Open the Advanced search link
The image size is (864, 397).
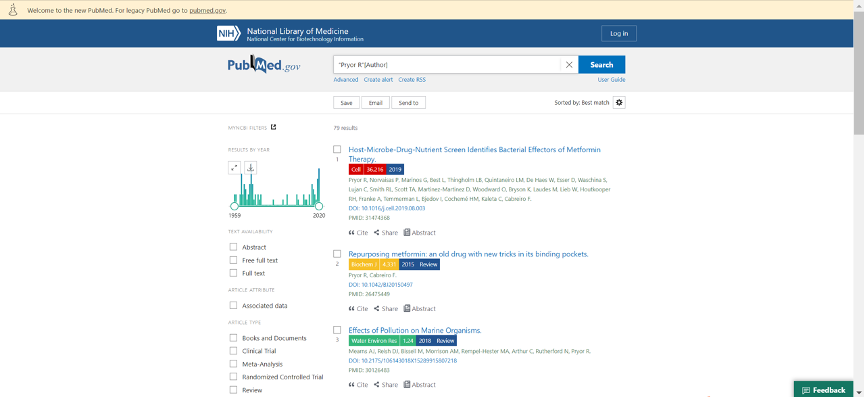coord(345,80)
